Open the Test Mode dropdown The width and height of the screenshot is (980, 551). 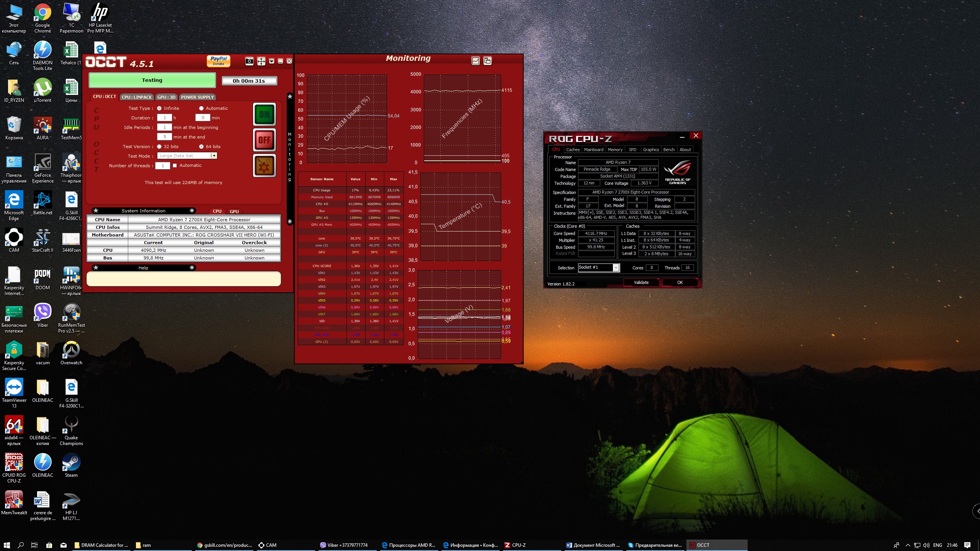214,156
